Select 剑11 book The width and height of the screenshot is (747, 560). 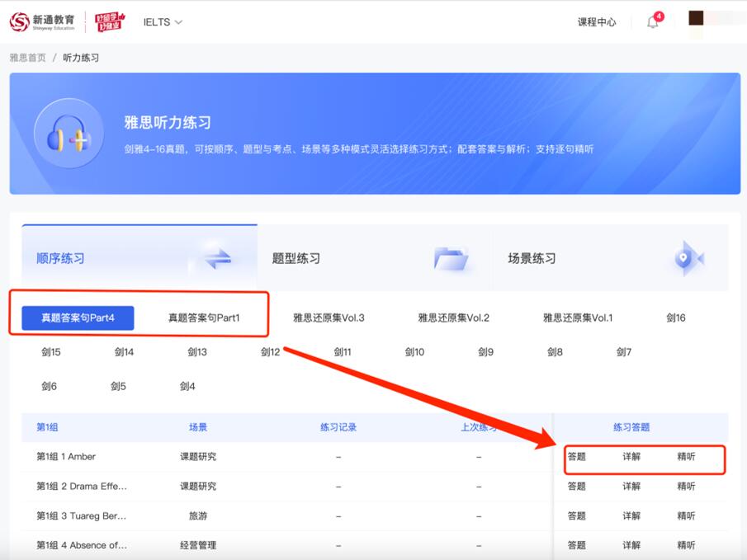click(343, 352)
